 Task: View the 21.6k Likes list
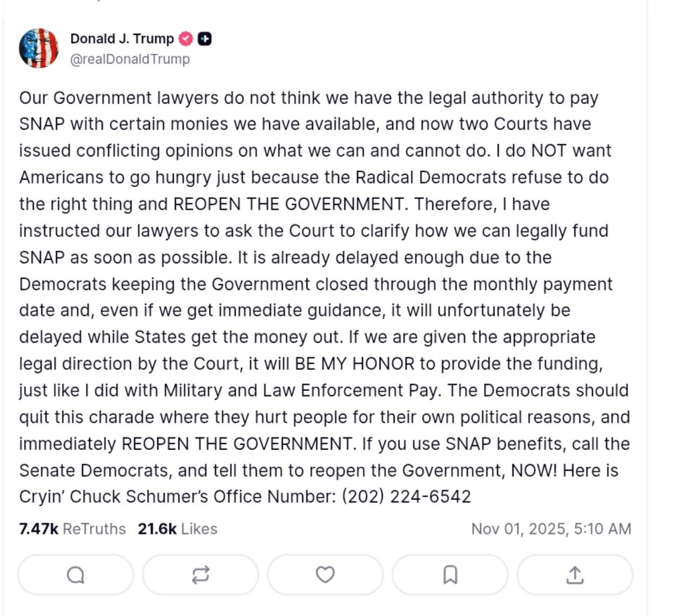177,529
